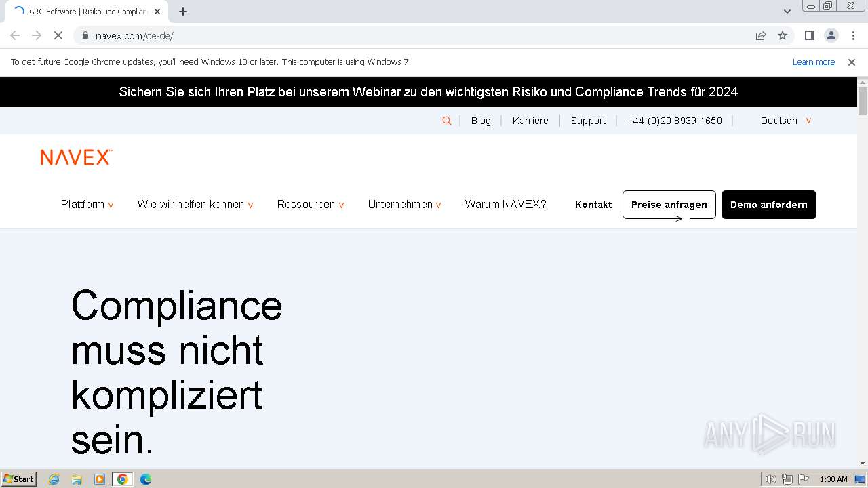Click the volume speaker tray icon

pos(771,479)
